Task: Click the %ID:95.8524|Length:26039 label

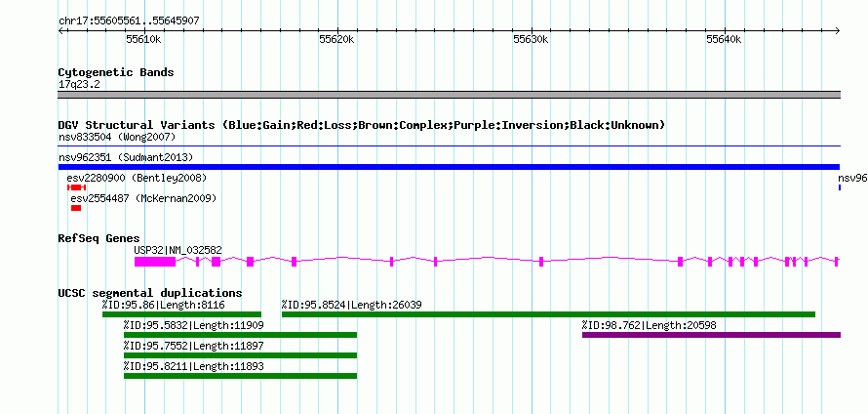Action: tap(352, 305)
